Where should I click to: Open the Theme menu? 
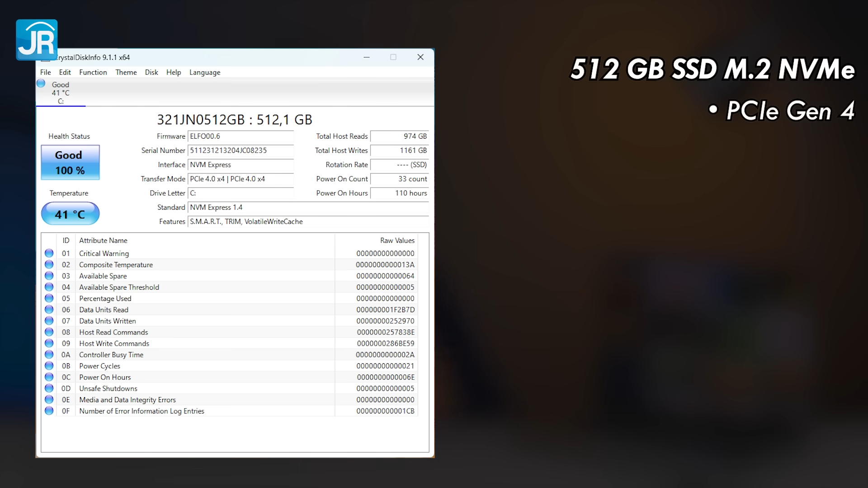click(126, 72)
